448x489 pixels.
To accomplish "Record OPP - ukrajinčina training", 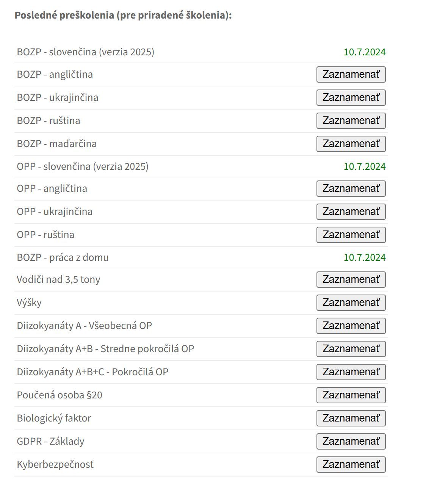I will tap(351, 212).
